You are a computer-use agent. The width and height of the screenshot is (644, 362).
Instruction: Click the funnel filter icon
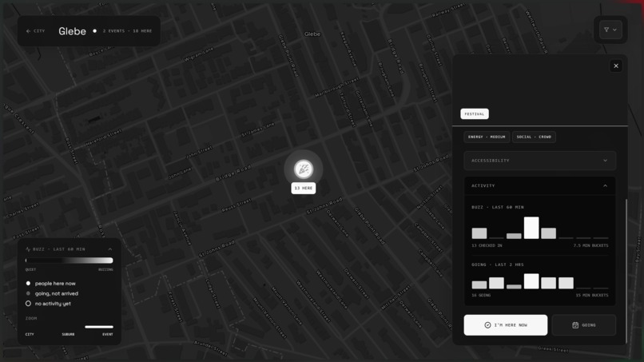click(606, 30)
